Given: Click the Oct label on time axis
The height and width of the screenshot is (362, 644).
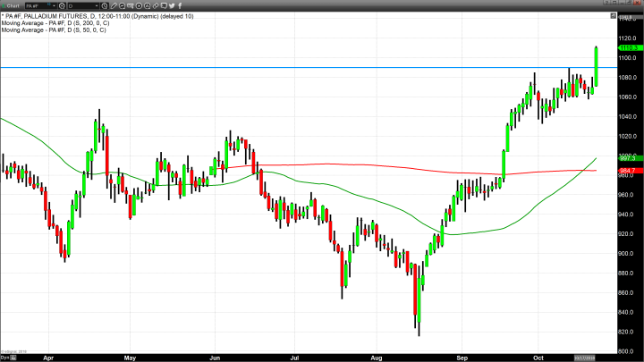Looking at the screenshot, I should pyautogui.click(x=538, y=358).
